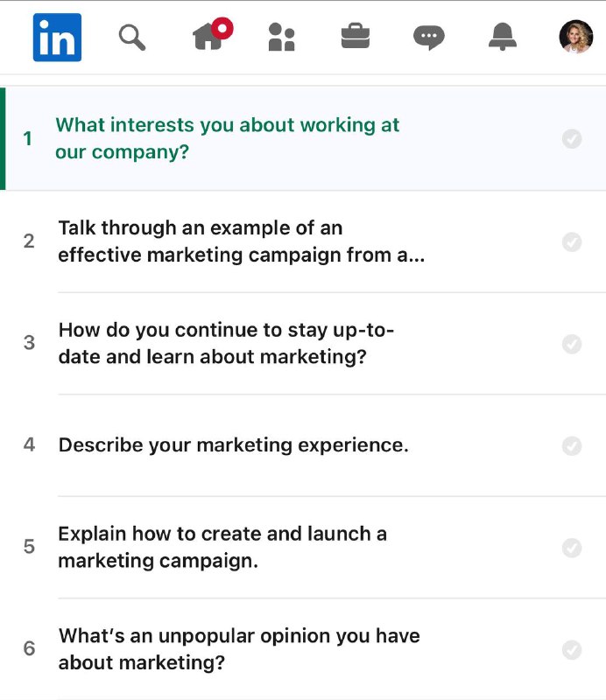
Task: Toggle checkmark for question 5
Action: pos(572,548)
